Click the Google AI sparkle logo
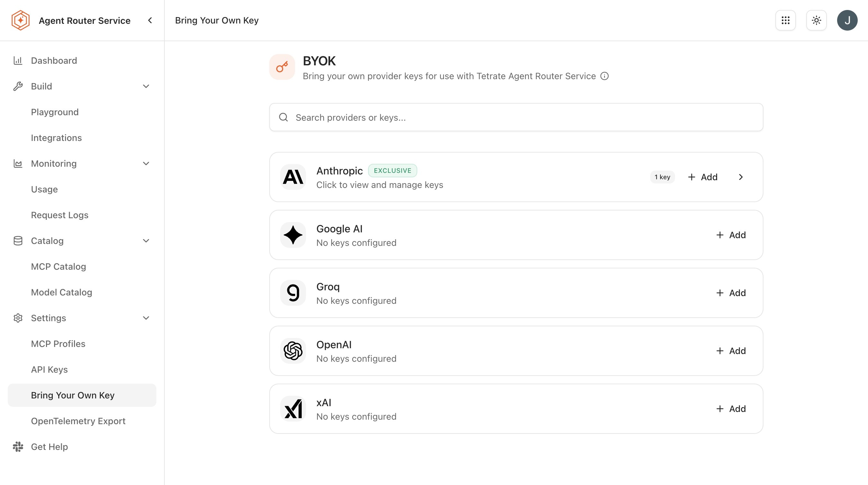 [x=293, y=235]
